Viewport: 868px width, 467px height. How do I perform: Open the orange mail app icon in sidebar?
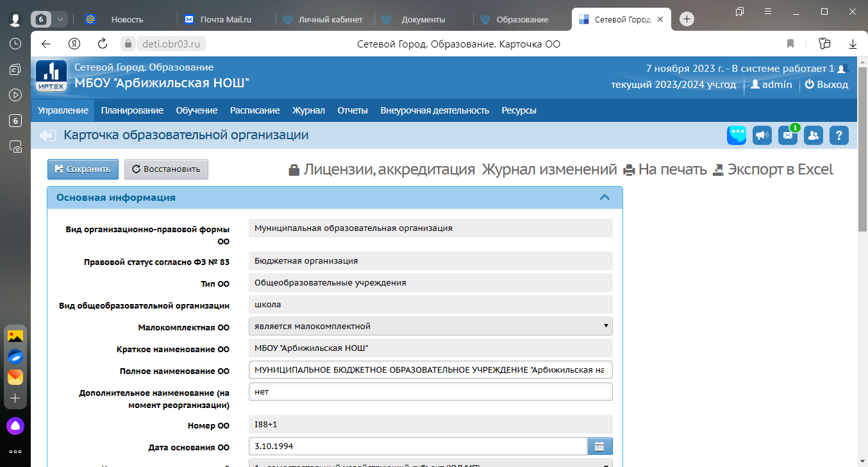pyautogui.click(x=15, y=377)
